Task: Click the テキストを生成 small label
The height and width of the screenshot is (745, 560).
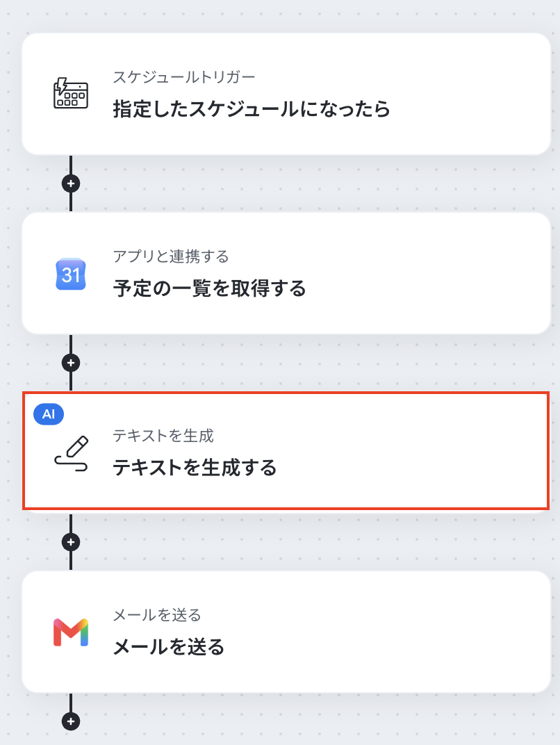Action: point(163,436)
